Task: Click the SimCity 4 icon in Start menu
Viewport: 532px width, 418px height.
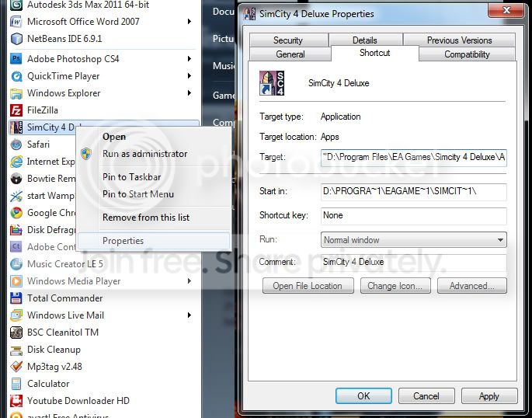Action: click(x=16, y=127)
